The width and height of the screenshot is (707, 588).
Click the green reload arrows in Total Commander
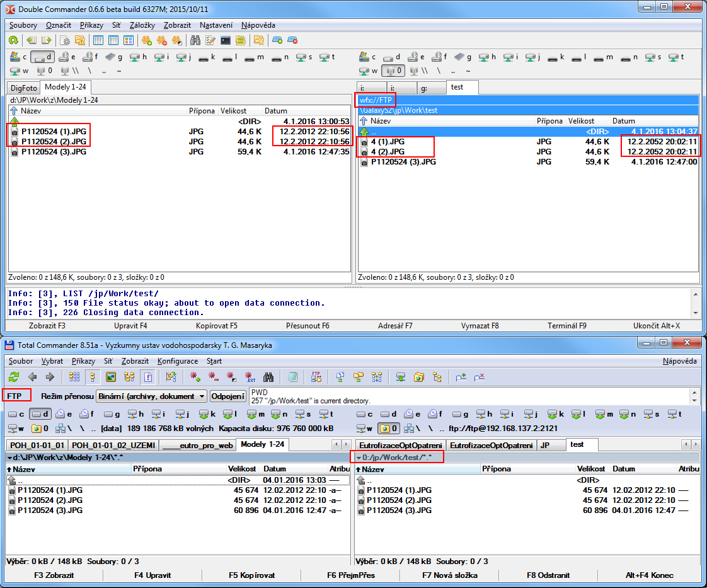13,377
